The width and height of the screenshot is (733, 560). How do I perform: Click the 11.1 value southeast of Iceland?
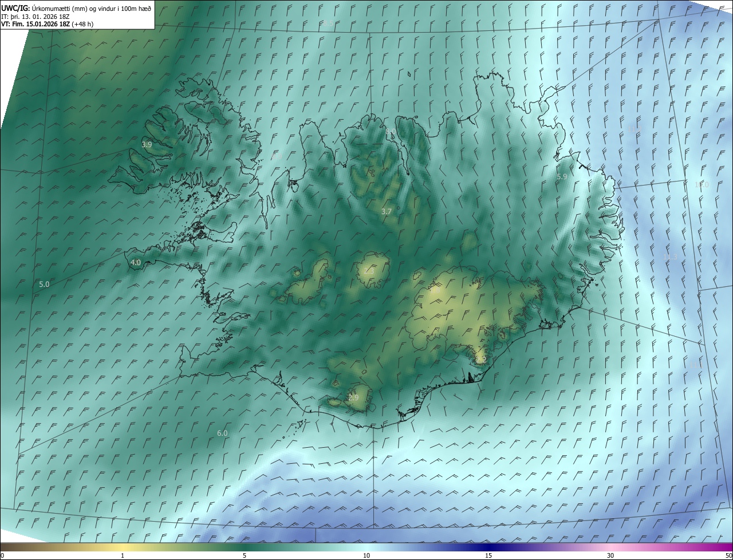pyautogui.click(x=696, y=365)
